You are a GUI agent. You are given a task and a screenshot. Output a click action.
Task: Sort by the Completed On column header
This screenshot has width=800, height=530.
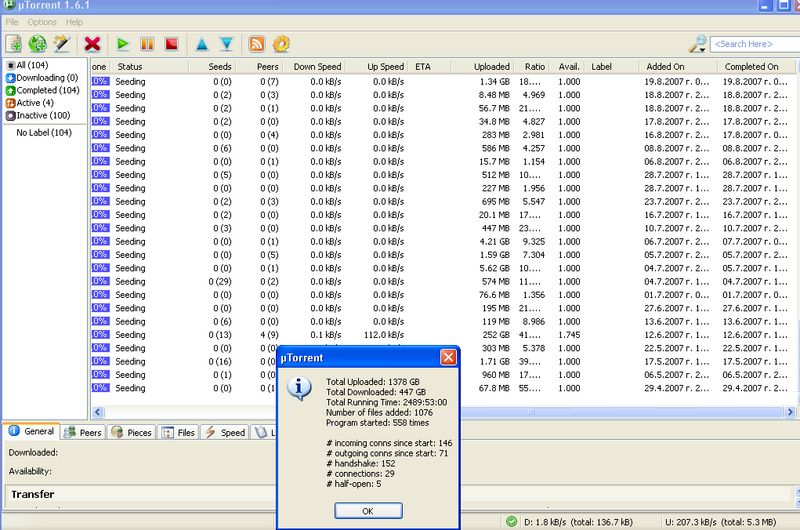pos(757,67)
